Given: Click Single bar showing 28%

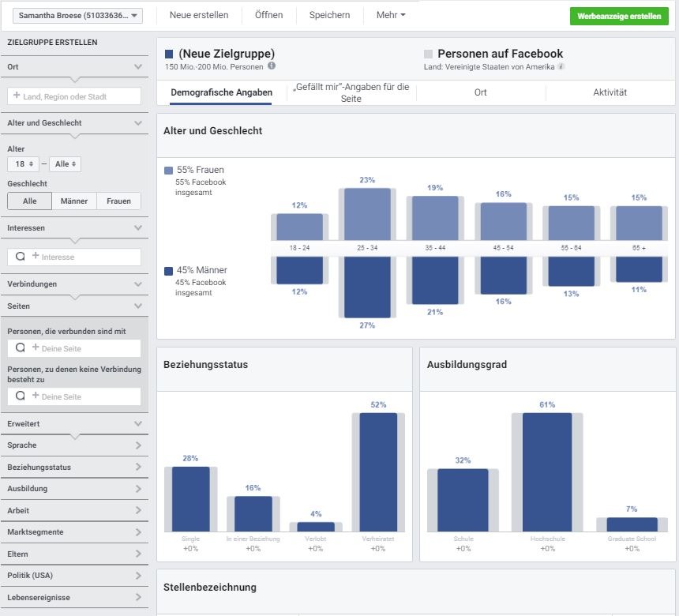Looking at the screenshot, I should pyautogui.click(x=190, y=499).
